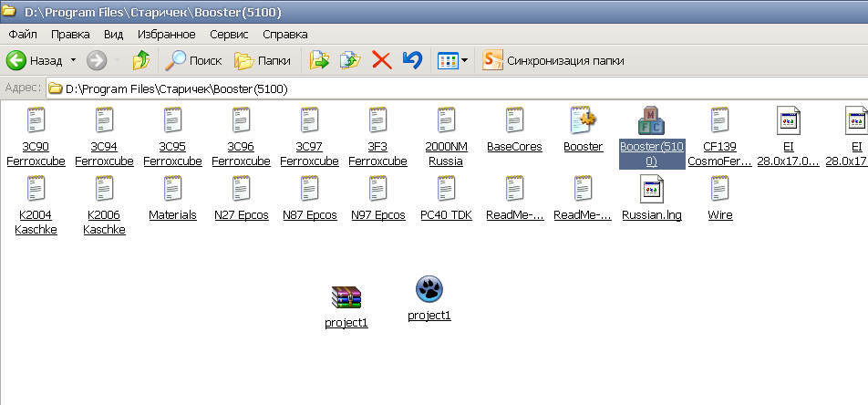Toggle the Папки folders pane
868x405 pixels.
click(263, 60)
